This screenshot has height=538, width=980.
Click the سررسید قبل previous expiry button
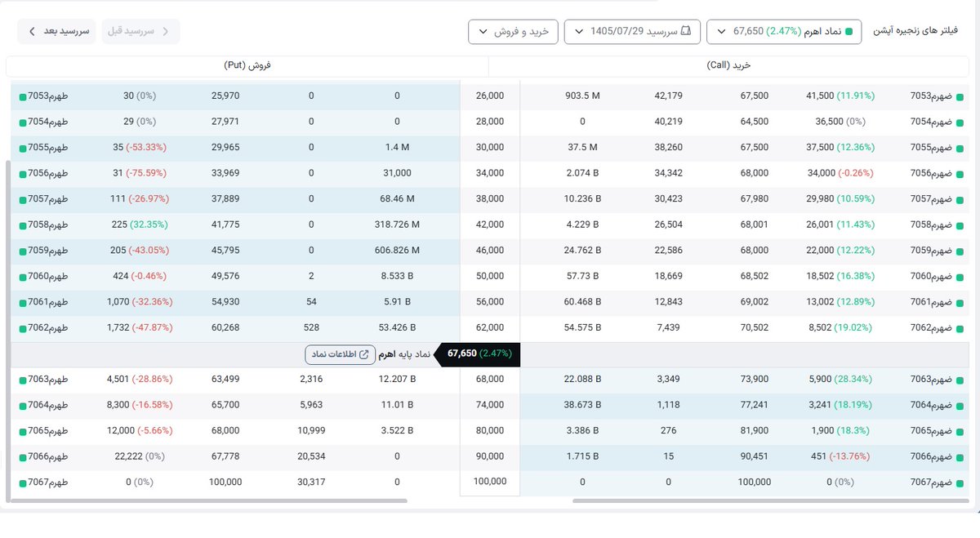pos(141,32)
